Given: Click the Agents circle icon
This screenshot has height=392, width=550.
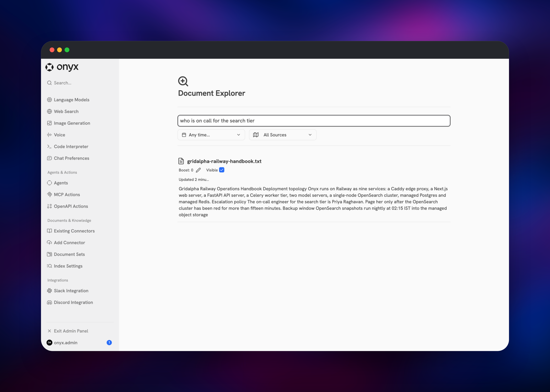Looking at the screenshot, I should point(49,183).
